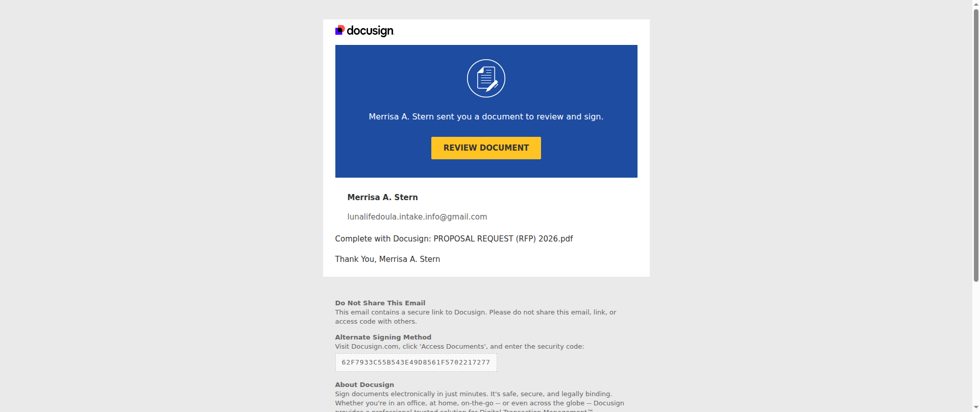Click the 'Alternate Signing Method' heading
980x412 pixels.
(383, 337)
